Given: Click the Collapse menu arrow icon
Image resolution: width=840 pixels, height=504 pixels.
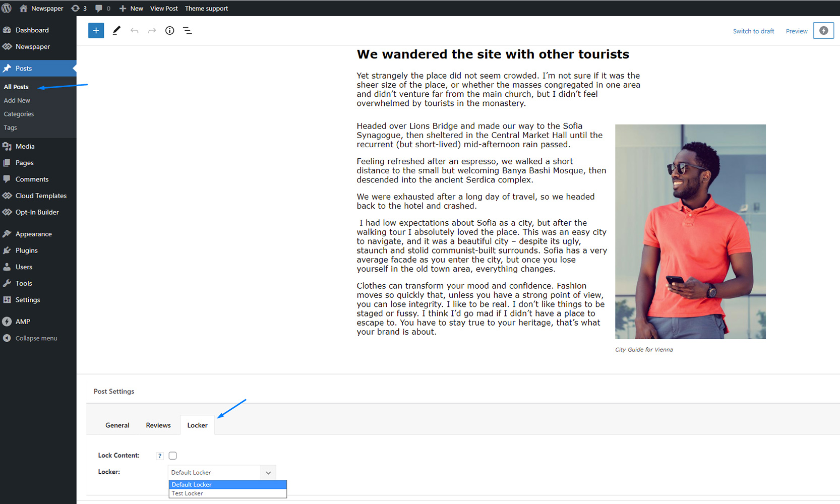Looking at the screenshot, I should click(7, 338).
